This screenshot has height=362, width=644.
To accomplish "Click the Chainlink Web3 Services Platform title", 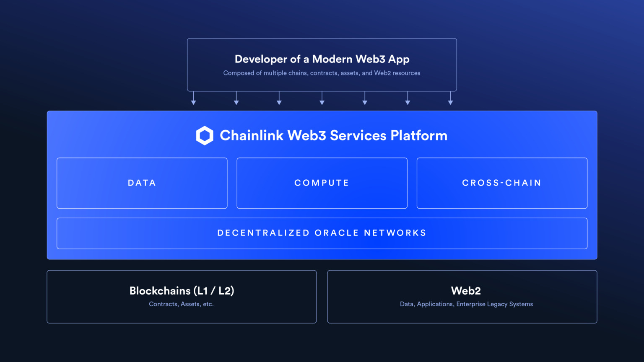I will (334, 135).
